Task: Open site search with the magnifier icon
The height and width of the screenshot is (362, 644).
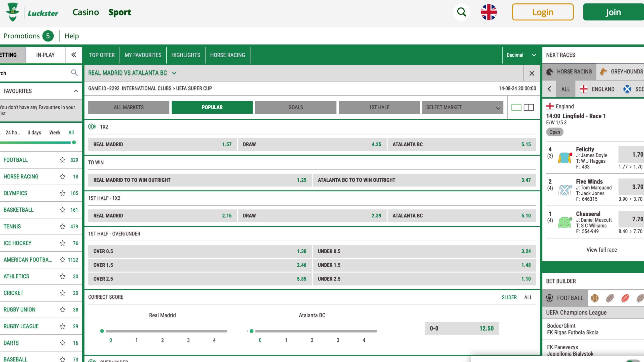Action: tap(462, 12)
